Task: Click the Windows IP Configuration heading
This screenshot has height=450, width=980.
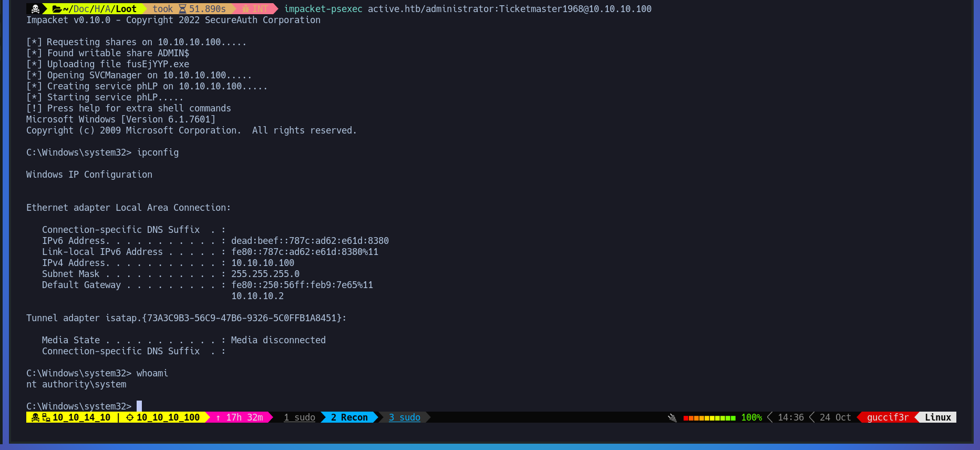Action: (89, 175)
